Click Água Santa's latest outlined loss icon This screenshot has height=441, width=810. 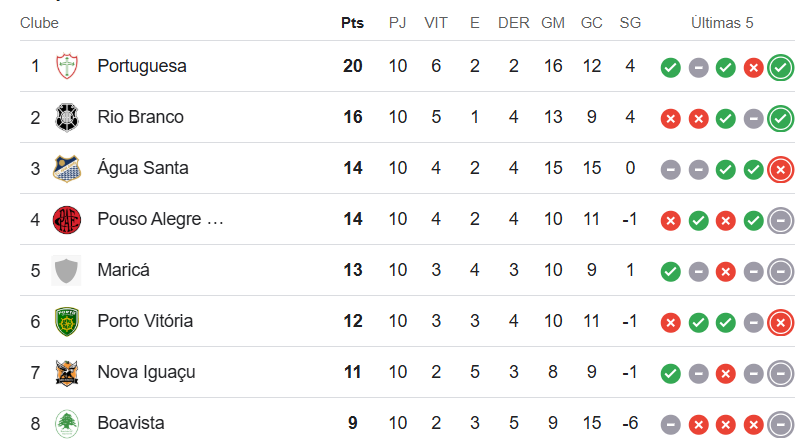tap(781, 169)
